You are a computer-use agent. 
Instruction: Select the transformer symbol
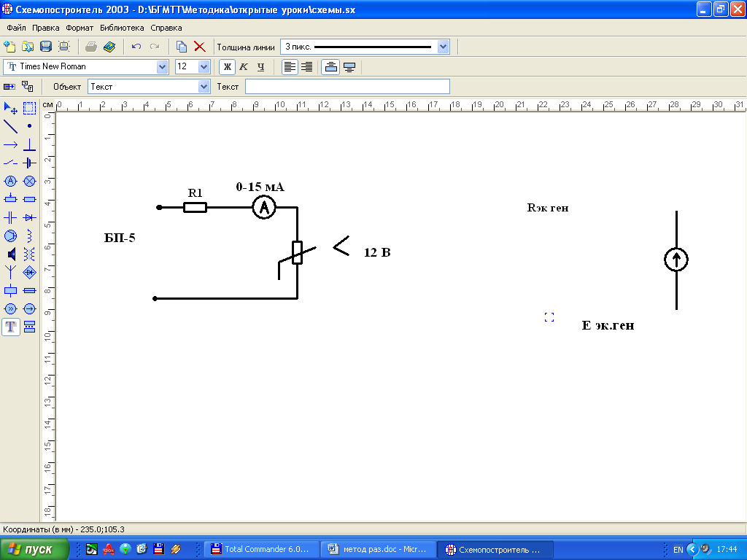[29, 254]
